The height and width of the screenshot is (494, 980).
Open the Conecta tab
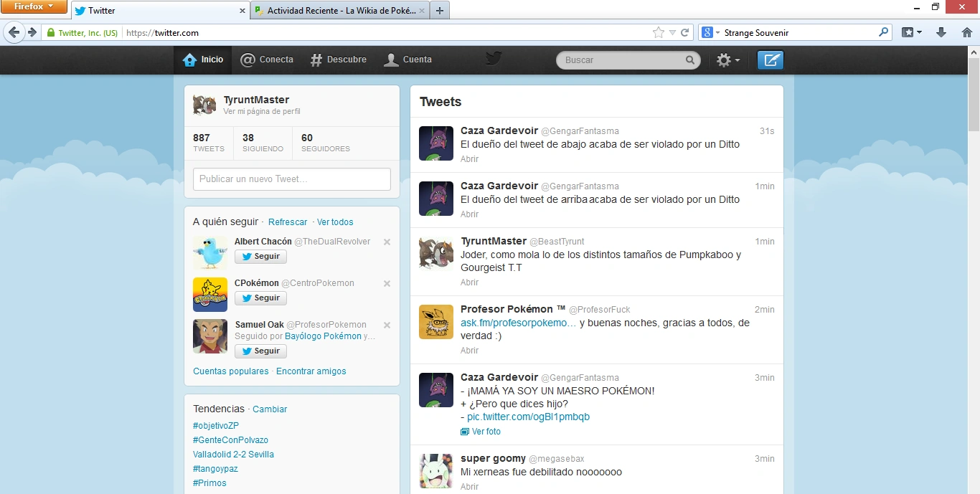point(267,60)
